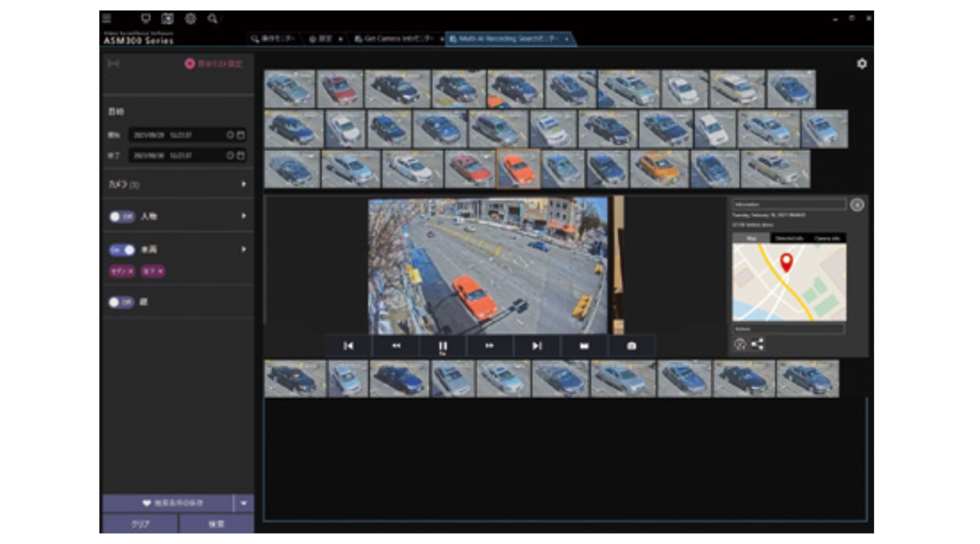Select the red car thumbnail in third row

[470, 168]
